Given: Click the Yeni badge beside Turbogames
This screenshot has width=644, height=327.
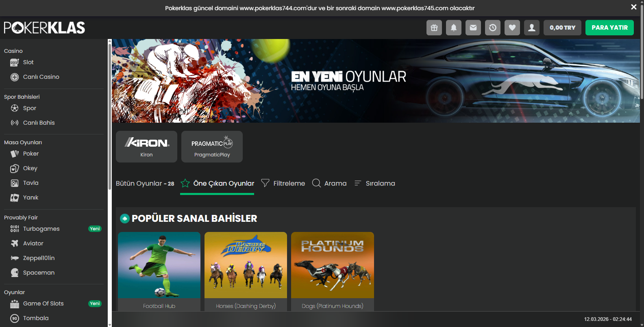Looking at the screenshot, I should [x=95, y=229].
